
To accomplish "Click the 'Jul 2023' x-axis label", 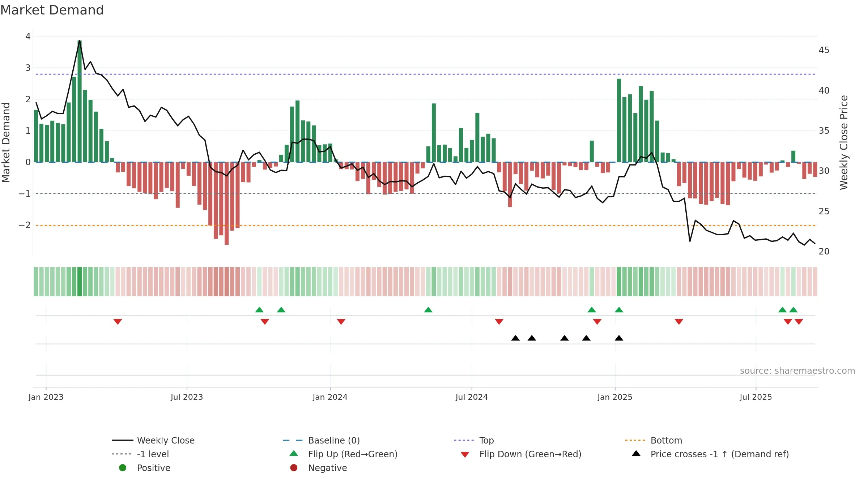I will point(187,397).
